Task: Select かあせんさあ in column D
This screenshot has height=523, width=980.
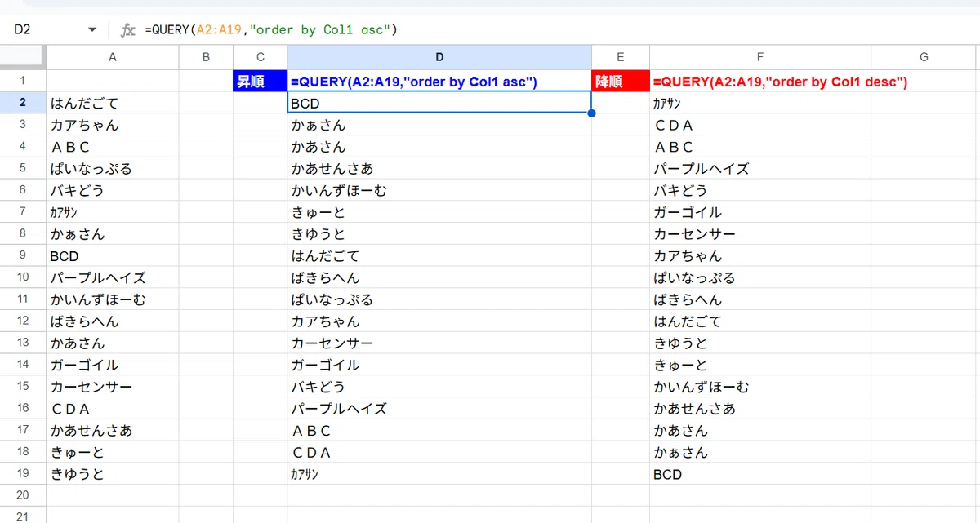Action: point(439,168)
